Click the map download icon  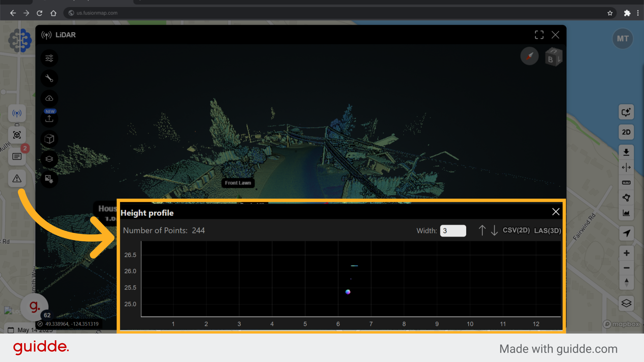click(626, 153)
